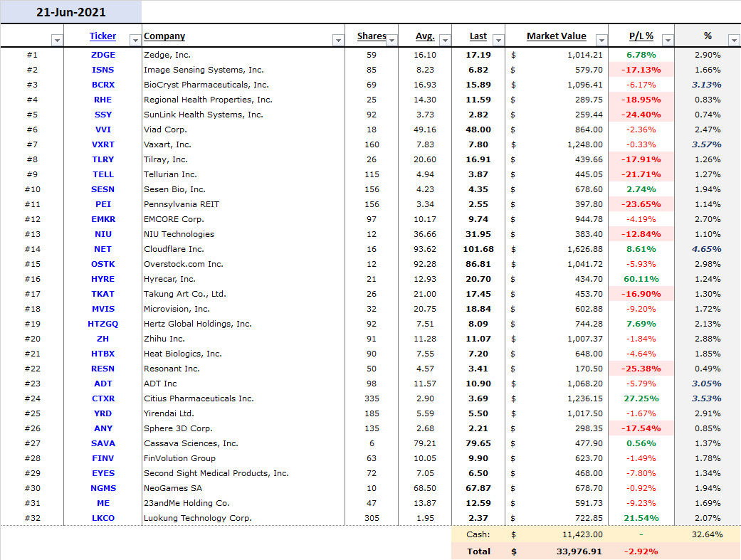Open the Market Value filter dropdown

click(601, 40)
